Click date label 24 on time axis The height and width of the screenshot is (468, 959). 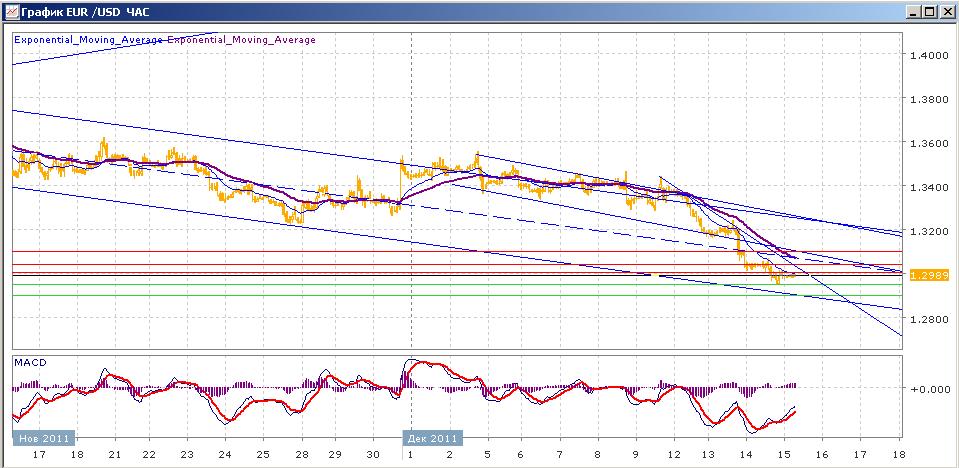[225, 455]
